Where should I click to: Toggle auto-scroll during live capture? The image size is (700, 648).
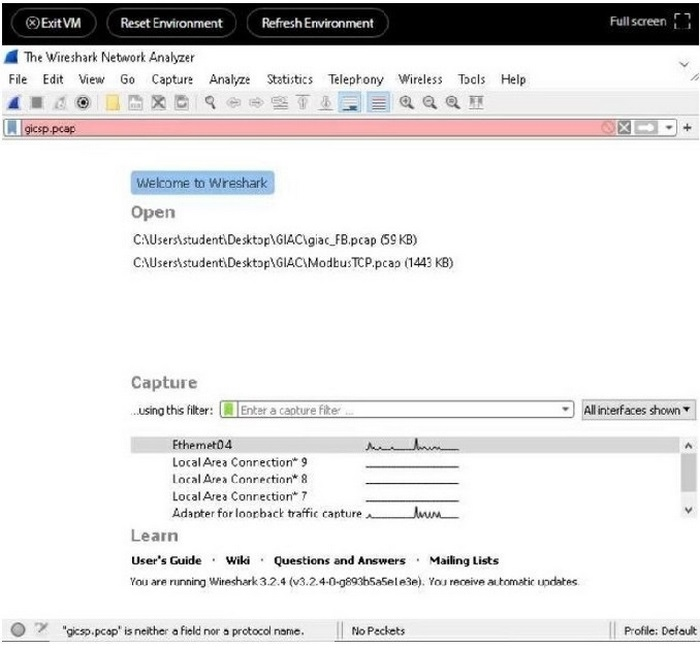pyautogui.click(x=350, y=103)
